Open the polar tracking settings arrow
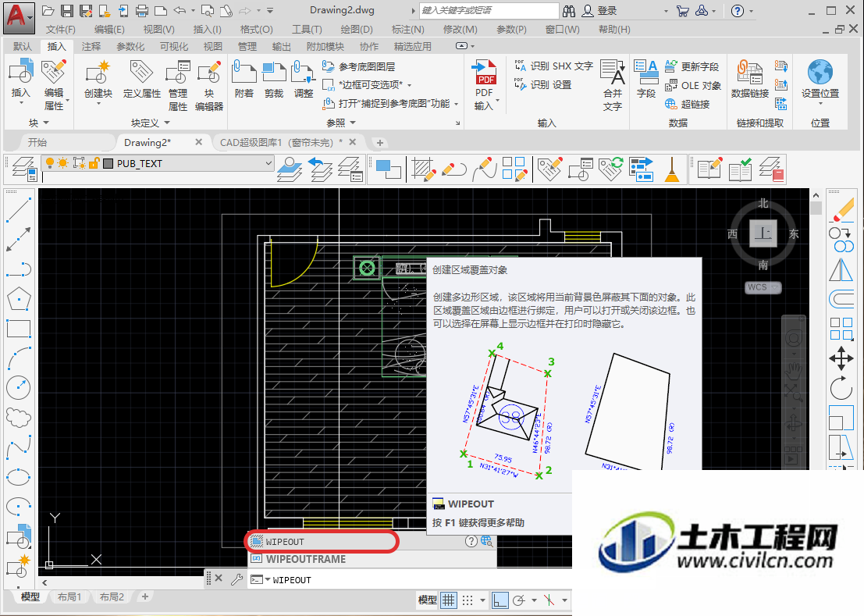This screenshot has width=864, height=616. [x=534, y=600]
